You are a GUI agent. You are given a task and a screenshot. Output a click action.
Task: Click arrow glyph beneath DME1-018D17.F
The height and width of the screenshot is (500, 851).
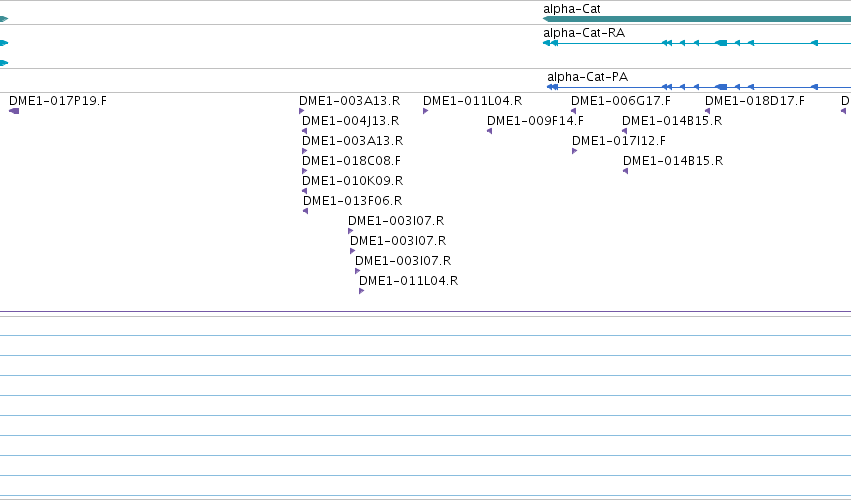tap(708, 111)
